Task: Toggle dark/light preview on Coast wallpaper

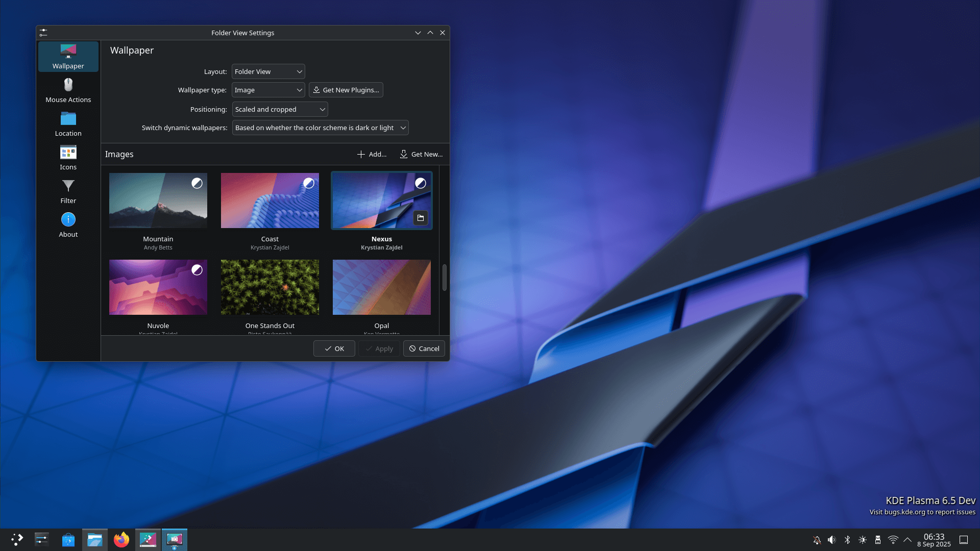Action: [308, 183]
